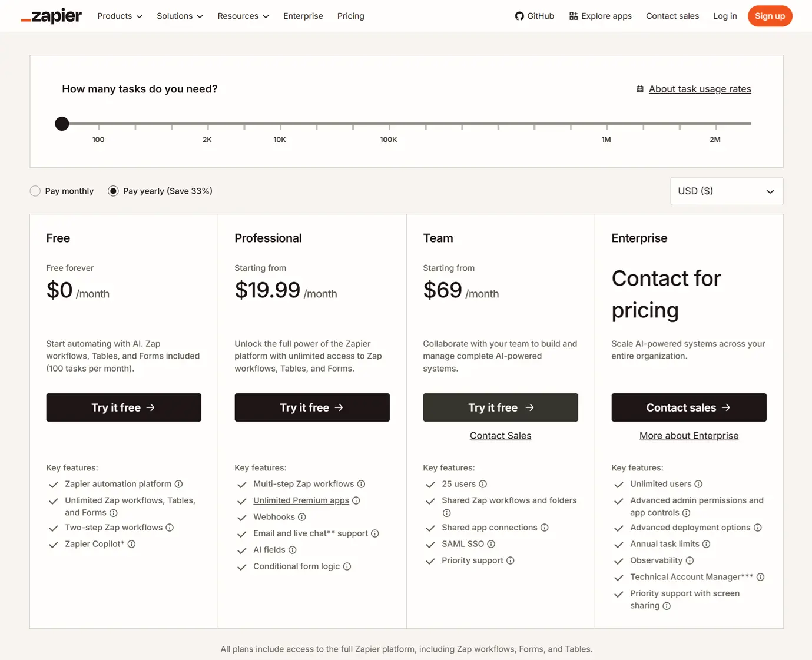Image resolution: width=812 pixels, height=660 pixels.
Task: Expand the Solutions menu
Action: click(x=180, y=16)
